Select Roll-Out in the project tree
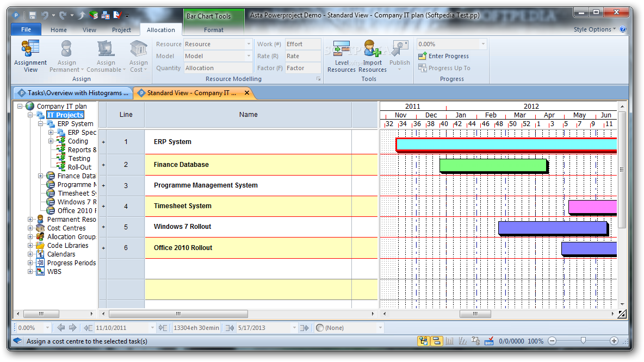644x362 pixels. pos(79,167)
